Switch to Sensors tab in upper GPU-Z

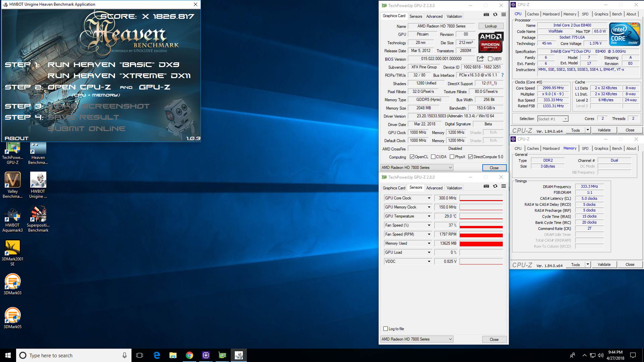click(x=416, y=16)
